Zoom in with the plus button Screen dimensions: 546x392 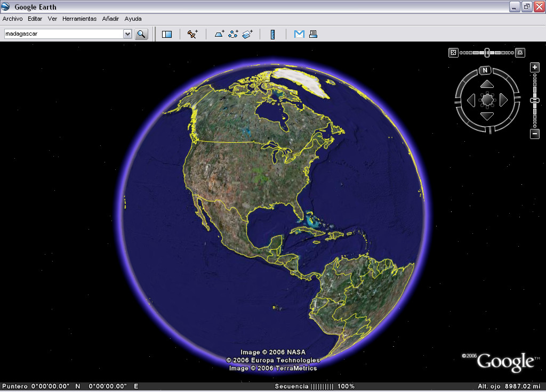[x=535, y=67]
